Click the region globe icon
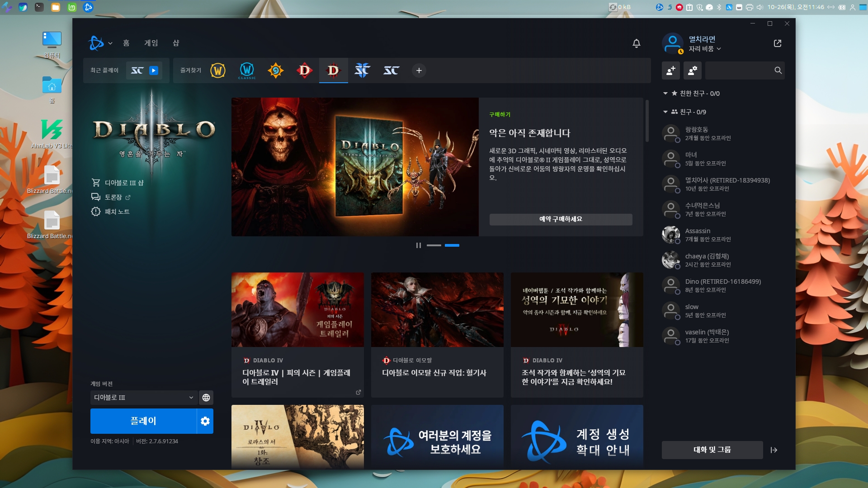 [206, 398]
